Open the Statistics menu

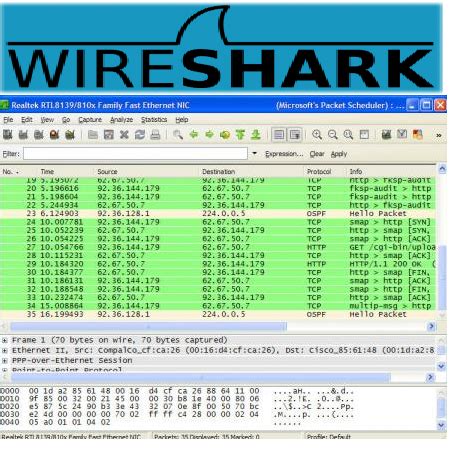pos(154,120)
